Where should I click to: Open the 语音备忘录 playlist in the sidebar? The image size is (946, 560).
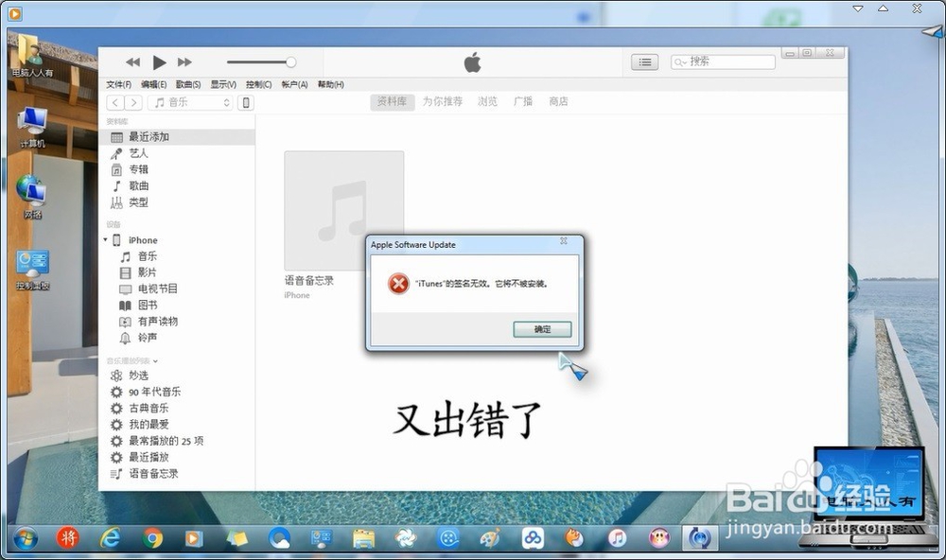pos(153,473)
